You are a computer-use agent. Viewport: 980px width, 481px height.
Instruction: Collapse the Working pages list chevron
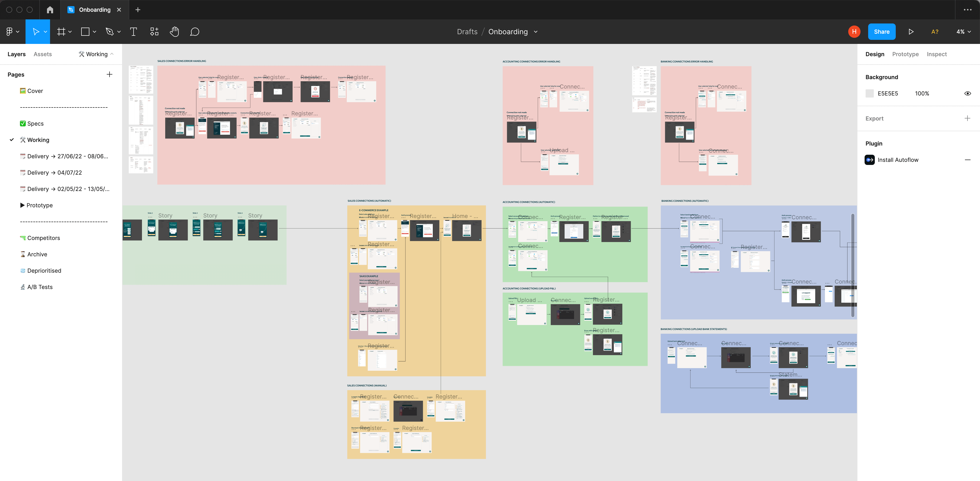(x=112, y=54)
